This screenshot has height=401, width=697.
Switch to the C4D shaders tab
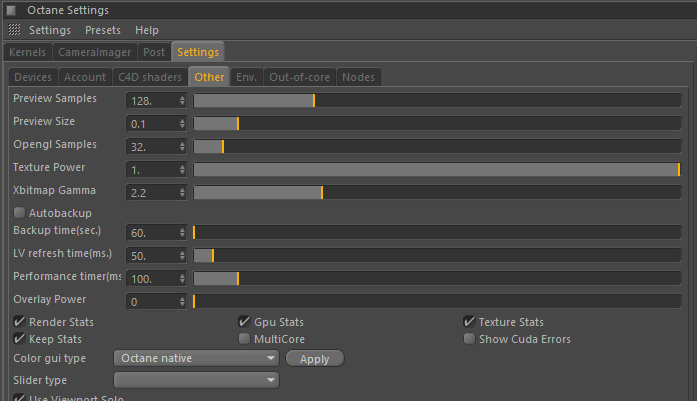coord(150,77)
